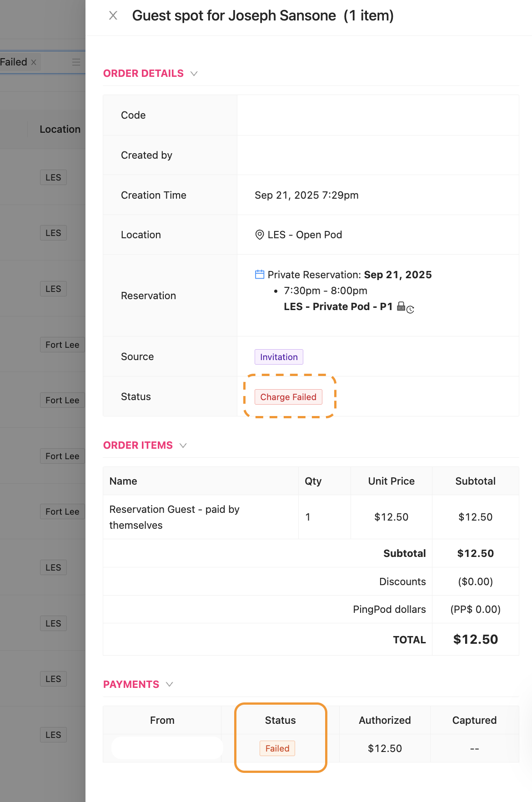Click the lock icon after Private Pod - P1
The height and width of the screenshot is (802, 532).
(x=401, y=306)
